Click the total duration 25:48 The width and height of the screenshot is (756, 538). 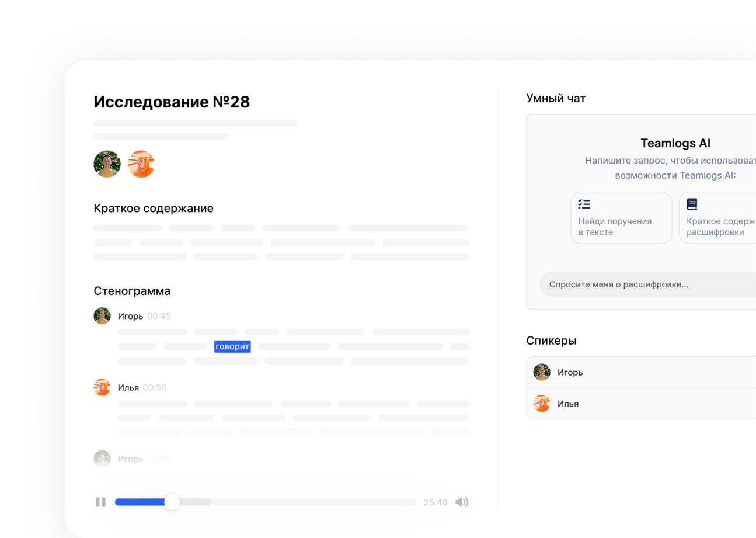click(x=436, y=502)
